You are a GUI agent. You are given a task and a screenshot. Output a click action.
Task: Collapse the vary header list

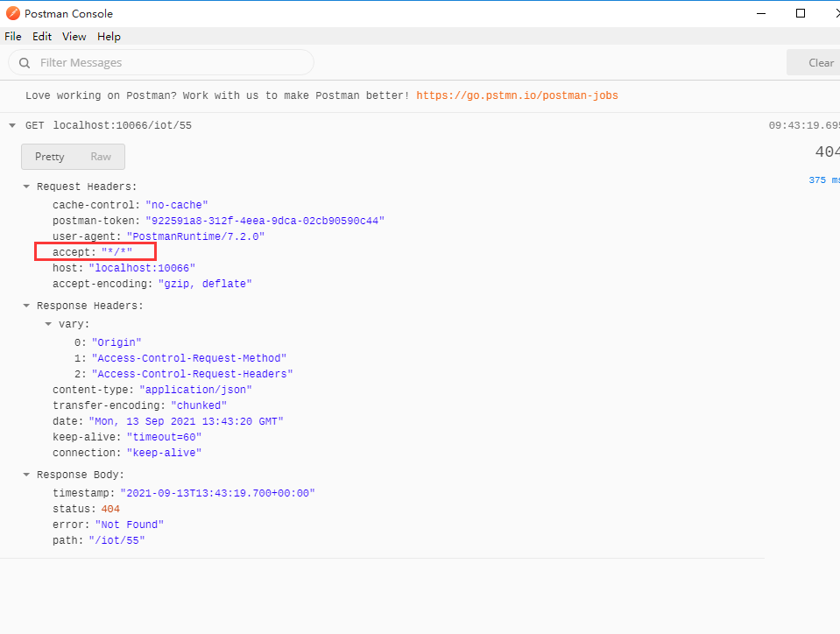(48, 324)
